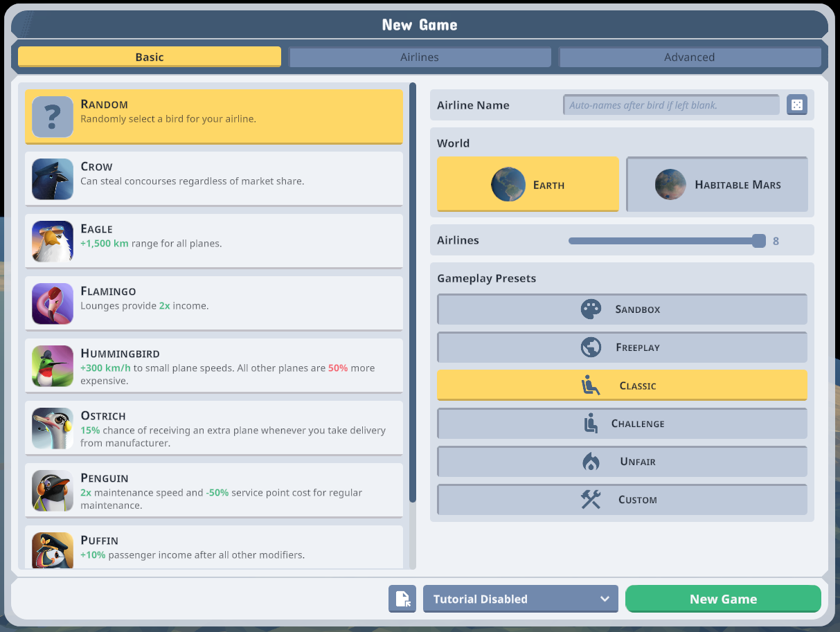Choose the Classic gameplay preset
This screenshot has height=632, width=840.
coord(622,386)
